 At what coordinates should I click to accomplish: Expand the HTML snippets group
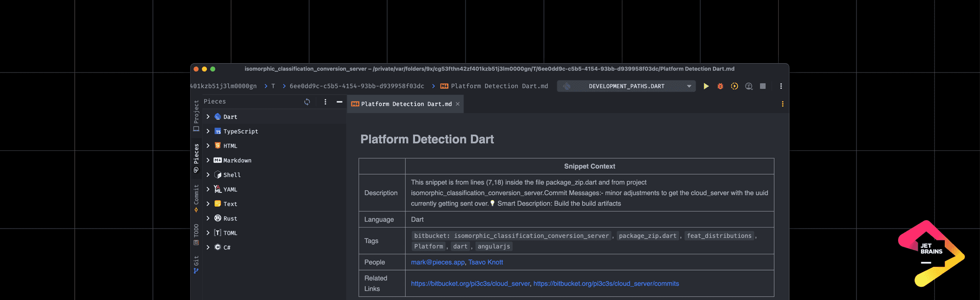click(x=208, y=146)
